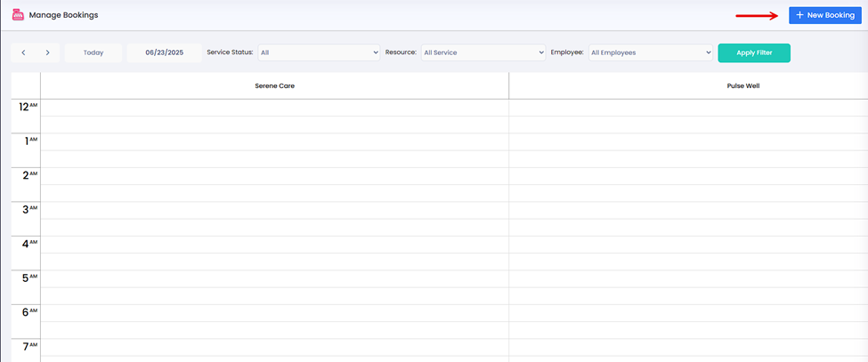Jump to Today

(x=93, y=53)
